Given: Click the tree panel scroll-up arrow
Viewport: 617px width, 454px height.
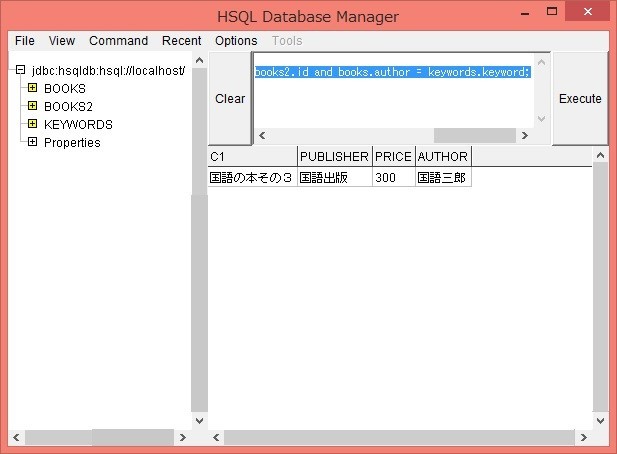Looking at the screenshot, I should click(200, 60).
